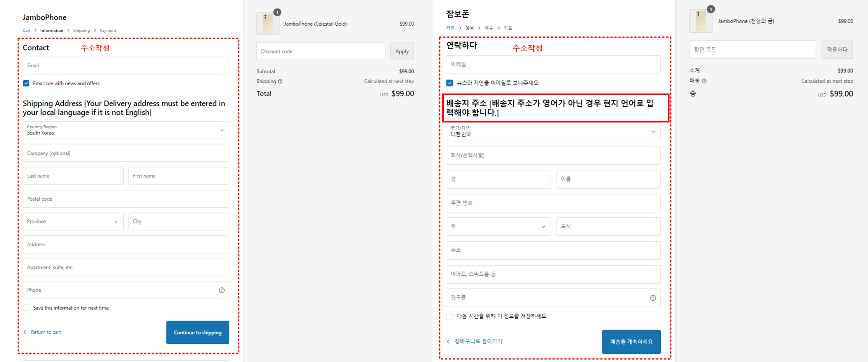Focus the 성 last-name field

coord(498,179)
